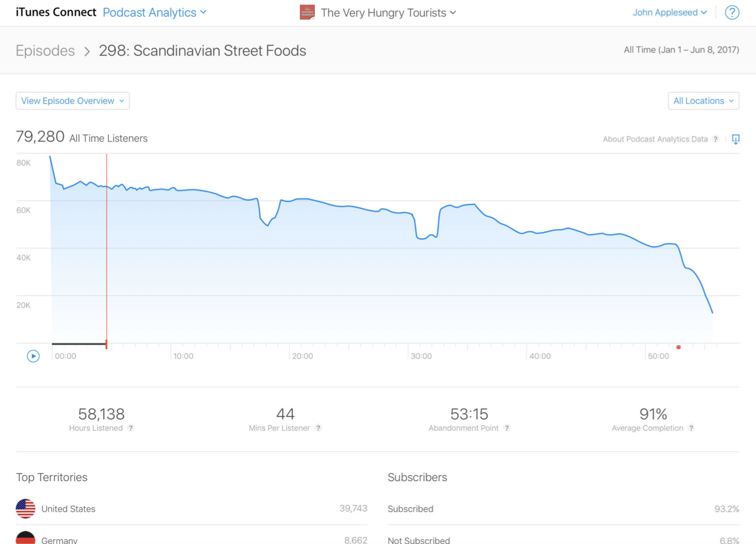Click help icon next to Abandonment Point

(x=507, y=428)
